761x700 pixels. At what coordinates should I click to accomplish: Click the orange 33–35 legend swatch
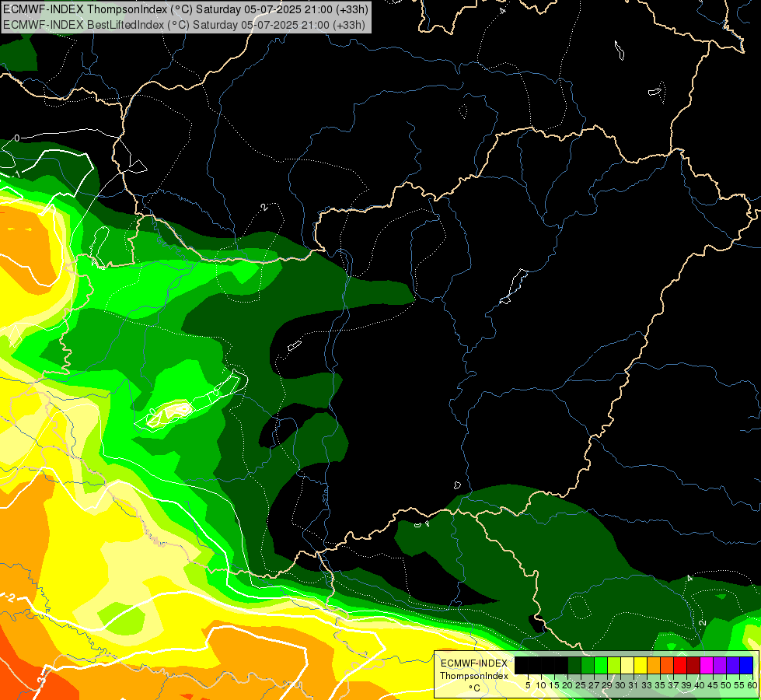tap(654, 665)
